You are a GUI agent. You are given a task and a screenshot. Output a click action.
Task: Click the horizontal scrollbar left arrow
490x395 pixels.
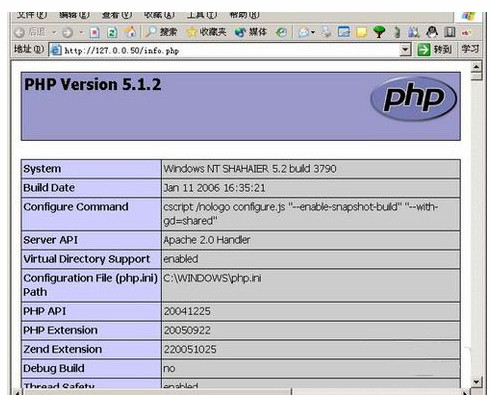[17, 392]
